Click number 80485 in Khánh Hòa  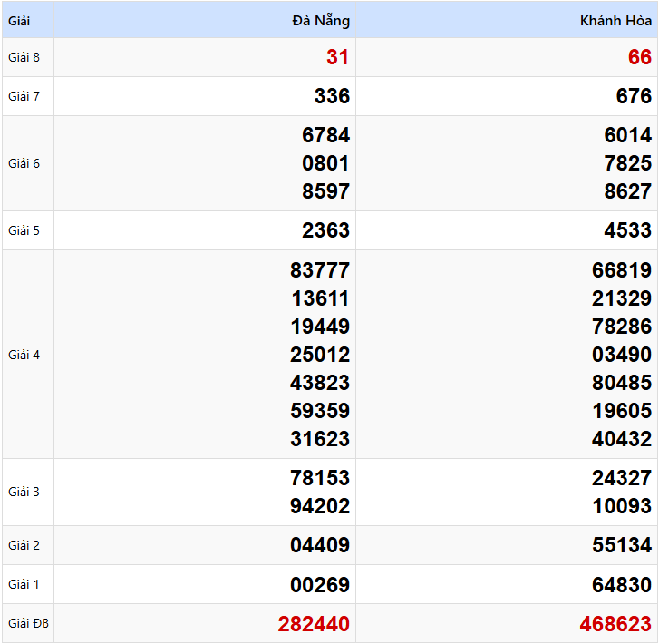[622, 383]
